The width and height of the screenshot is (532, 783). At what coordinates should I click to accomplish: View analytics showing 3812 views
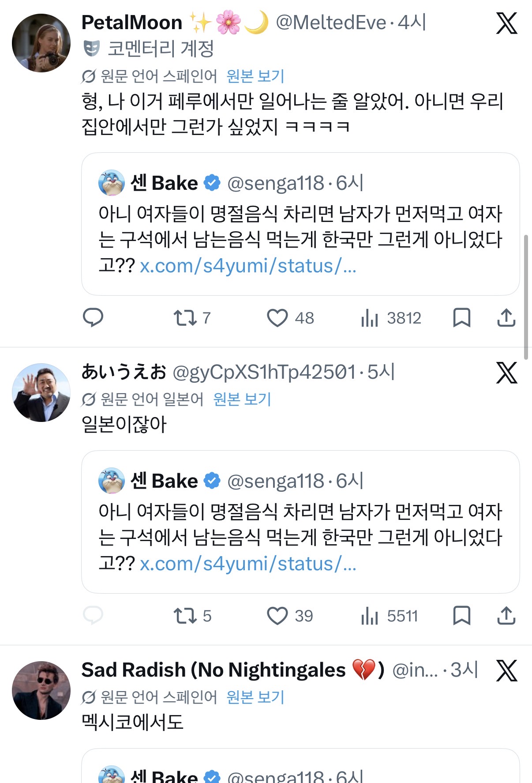370,318
